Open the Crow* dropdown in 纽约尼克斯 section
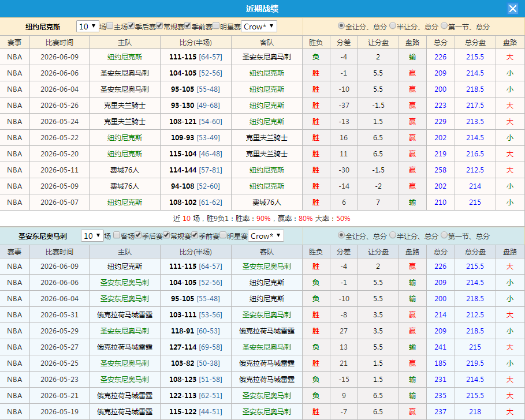This screenshot has height=420, width=525. pyautogui.click(x=259, y=27)
